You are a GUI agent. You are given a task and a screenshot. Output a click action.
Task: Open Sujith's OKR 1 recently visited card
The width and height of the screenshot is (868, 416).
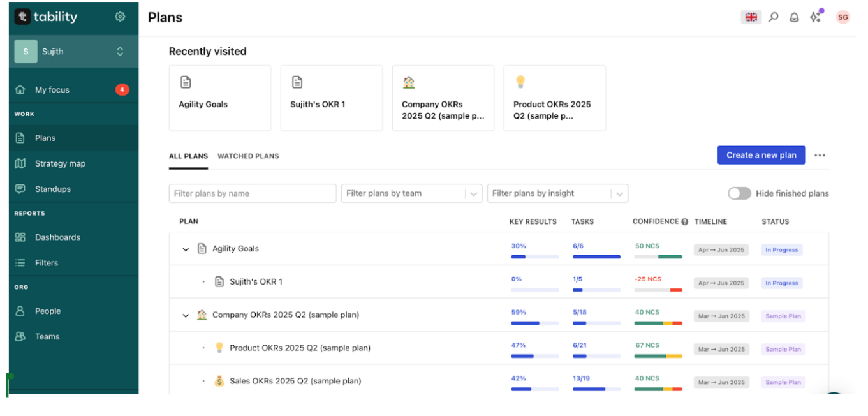click(332, 98)
